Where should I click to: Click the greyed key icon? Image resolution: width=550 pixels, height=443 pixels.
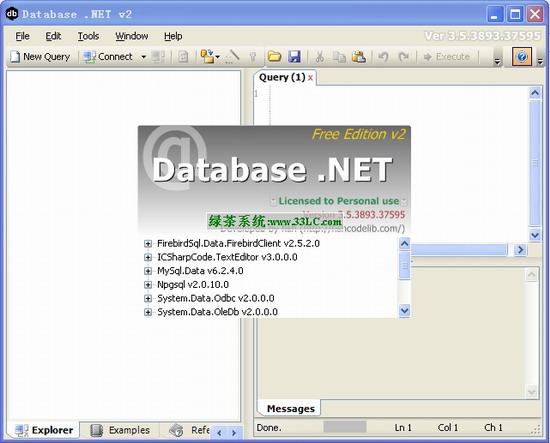pos(253,57)
